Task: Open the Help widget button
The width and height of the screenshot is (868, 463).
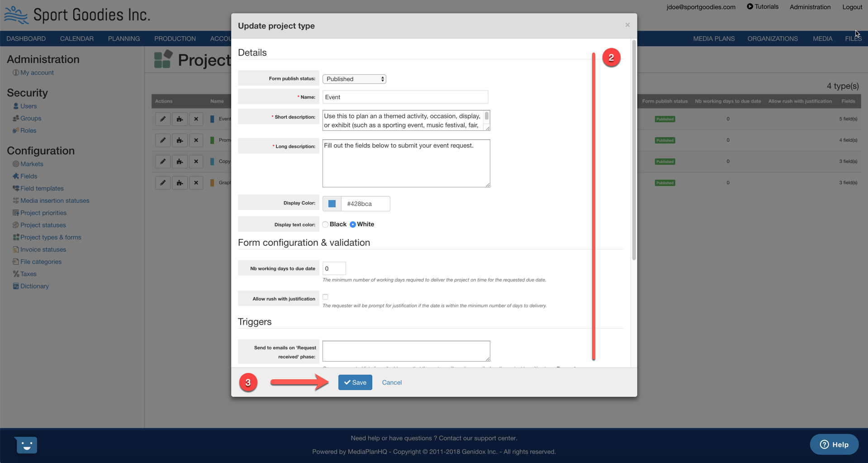Action: [834, 444]
